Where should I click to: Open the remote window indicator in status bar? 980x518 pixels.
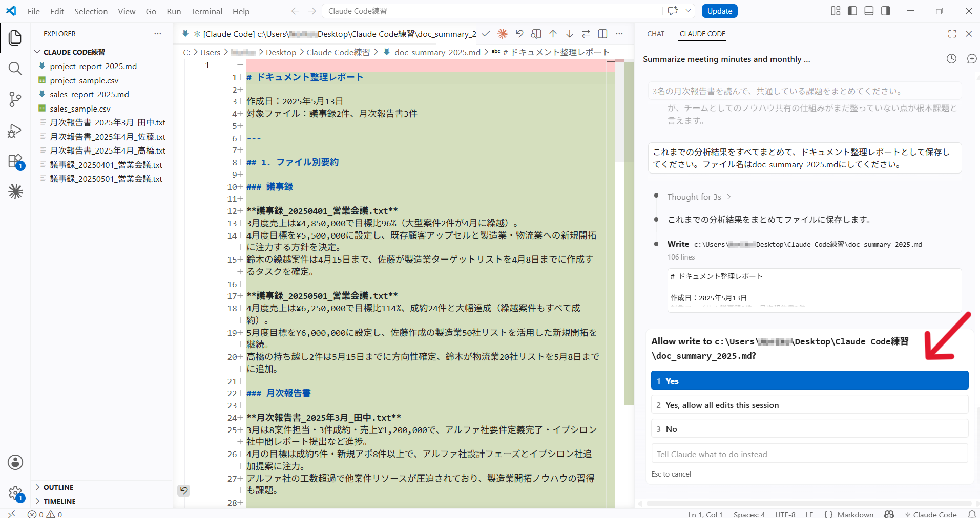[12, 514]
